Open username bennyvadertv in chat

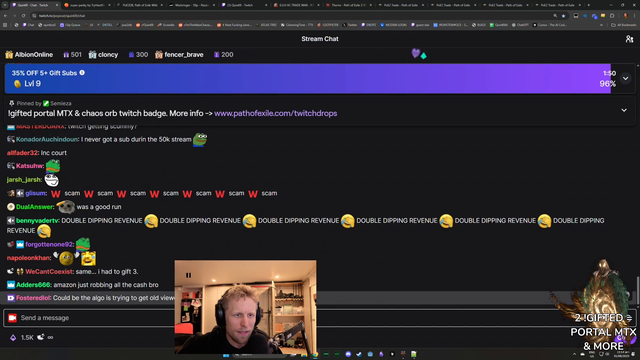point(38,220)
